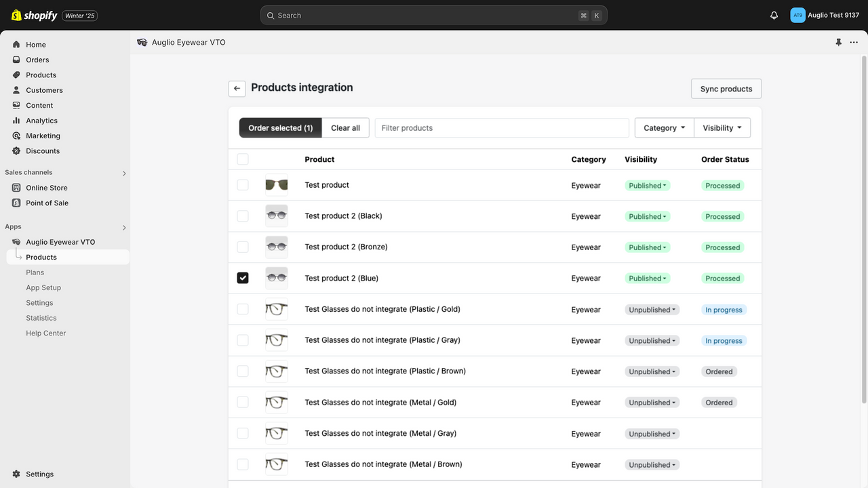Screen dimensions: 868x488
Task: Check the box for the Plastic / Gold glasses
Action: coord(243,309)
